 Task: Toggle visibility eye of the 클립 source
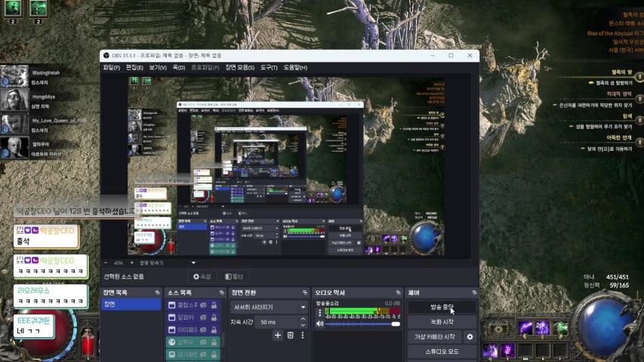[x=203, y=305]
